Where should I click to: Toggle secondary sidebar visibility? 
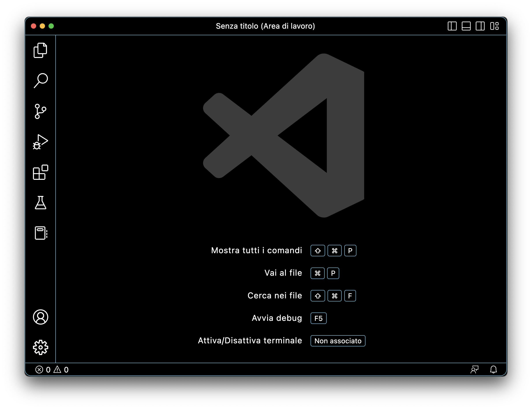[x=480, y=26]
